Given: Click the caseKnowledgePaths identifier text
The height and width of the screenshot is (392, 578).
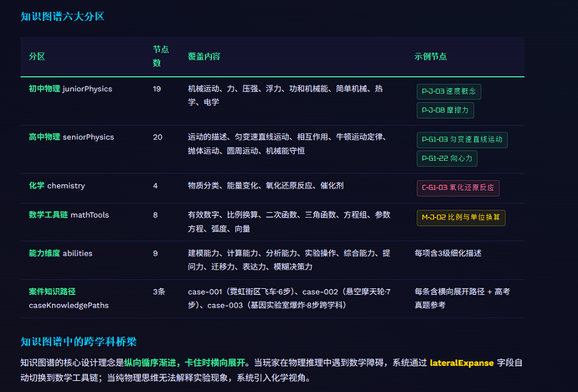Looking at the screenshot, I should [69, 306].
